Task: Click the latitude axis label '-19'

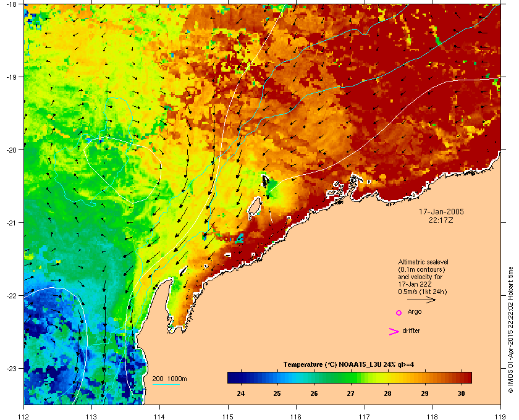Action: [x=12, y=77]
